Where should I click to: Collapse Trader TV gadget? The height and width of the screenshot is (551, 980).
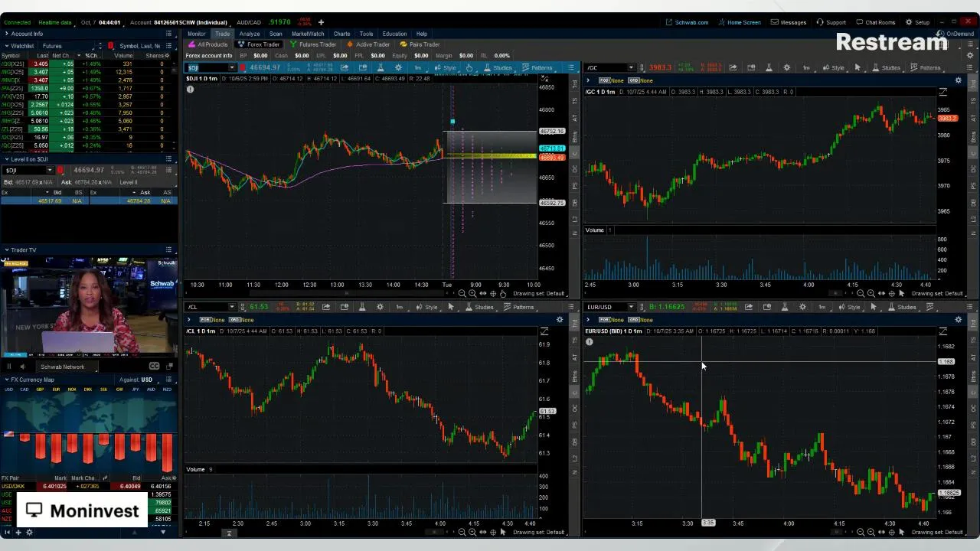click(6, 249)
